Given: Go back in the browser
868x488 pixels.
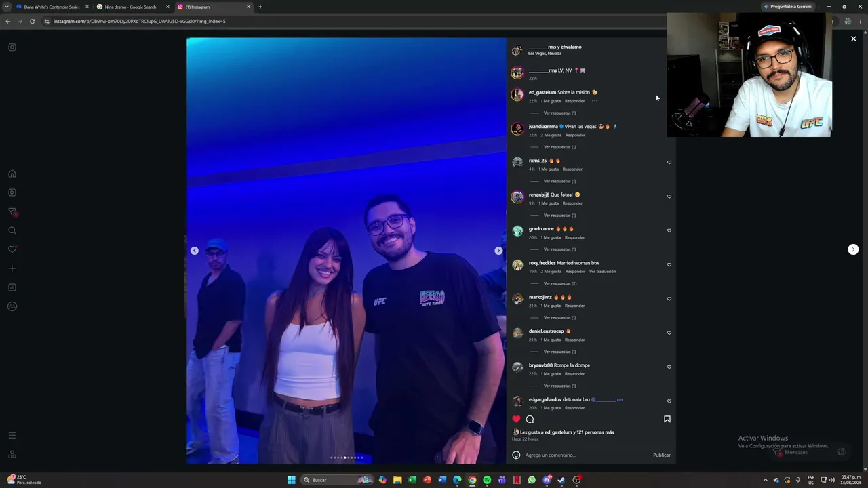Looking at the screenshot, I should tap(7, 21).
